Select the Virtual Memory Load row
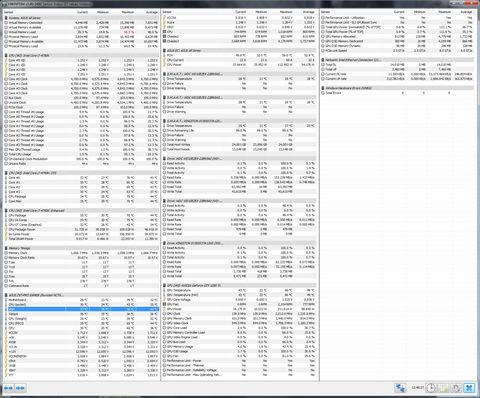Screen dimensions: 480x398 pos(81,32)
